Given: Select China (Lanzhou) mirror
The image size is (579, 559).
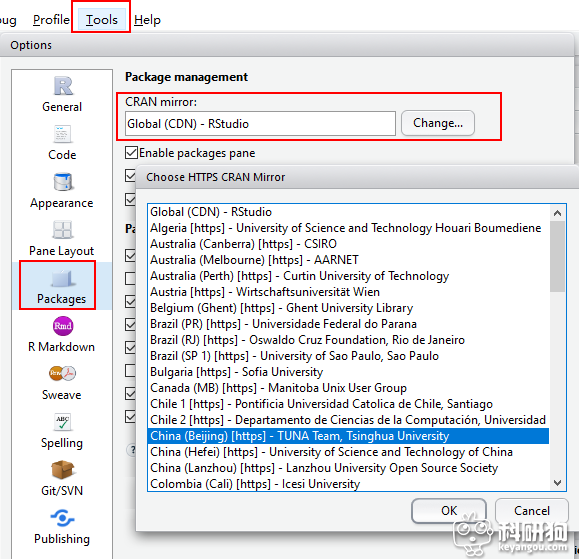Looking at the screenshot, I should [348, 468].
